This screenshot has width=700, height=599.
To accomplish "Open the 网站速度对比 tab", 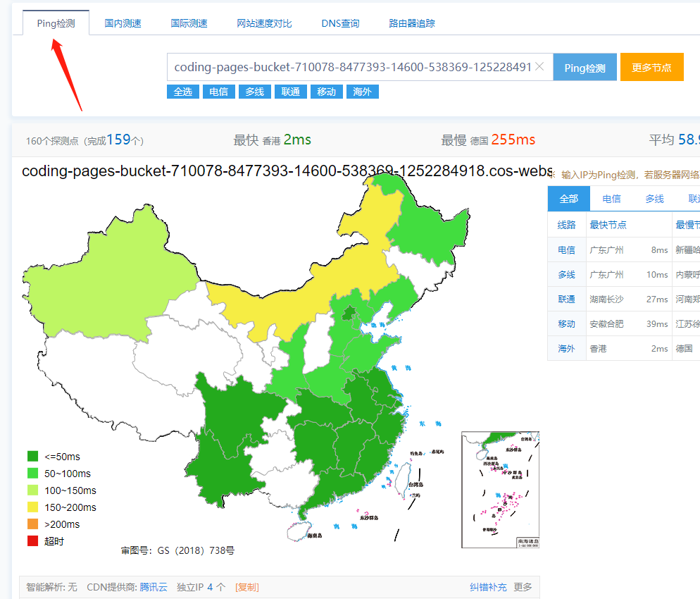I will pyautogui.click(x=264, y=23).
